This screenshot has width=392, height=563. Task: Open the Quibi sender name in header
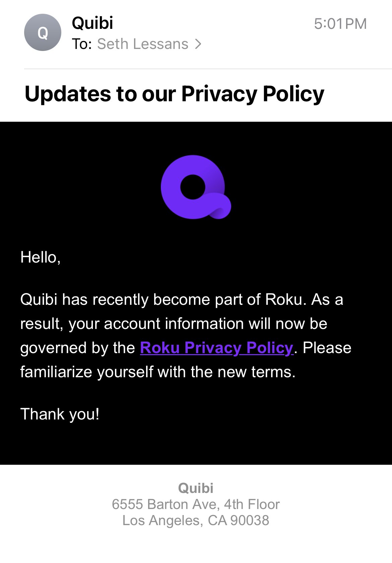pos(92,23)
